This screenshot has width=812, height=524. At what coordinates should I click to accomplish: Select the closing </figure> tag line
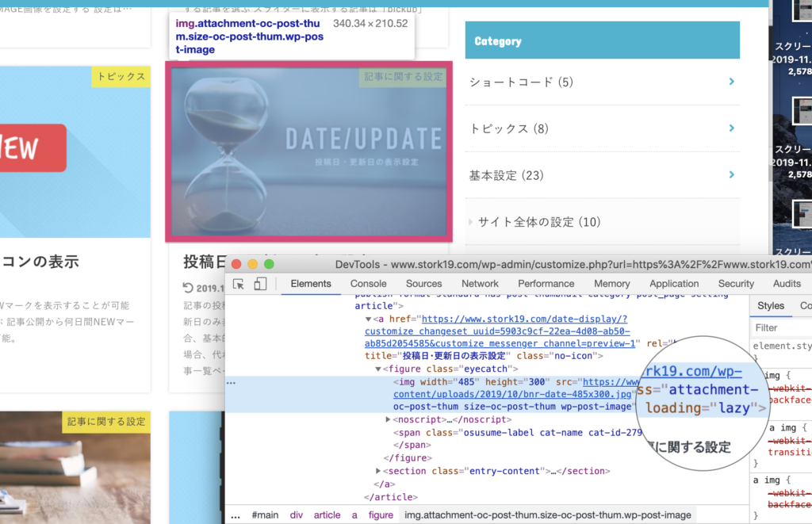tap(408, 457)
